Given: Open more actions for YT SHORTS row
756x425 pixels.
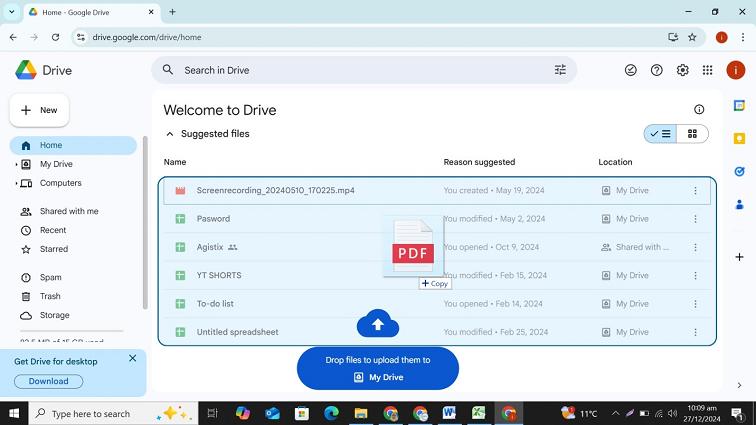Looking at the screenshot, I should pyautogui.click(x=695, y=275).
